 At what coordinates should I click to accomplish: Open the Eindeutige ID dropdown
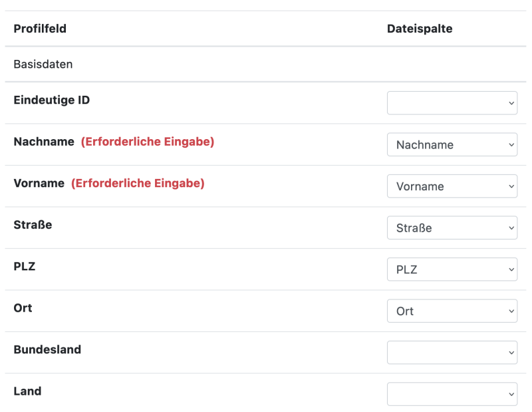pos(452,103)
